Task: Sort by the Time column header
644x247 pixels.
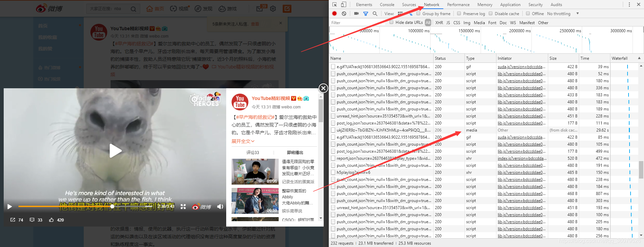Action: (594, 58)
